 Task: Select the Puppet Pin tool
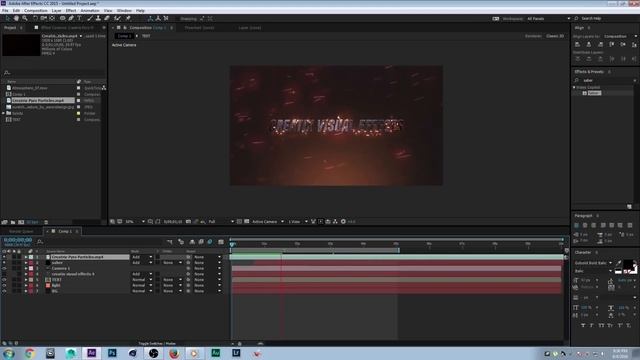(x=128, y=18)
